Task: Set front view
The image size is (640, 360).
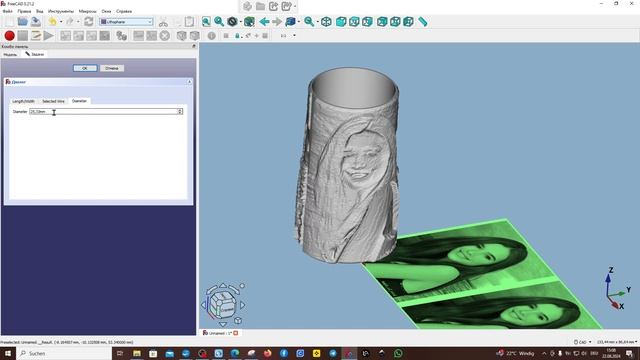Action: pos(341,22)
